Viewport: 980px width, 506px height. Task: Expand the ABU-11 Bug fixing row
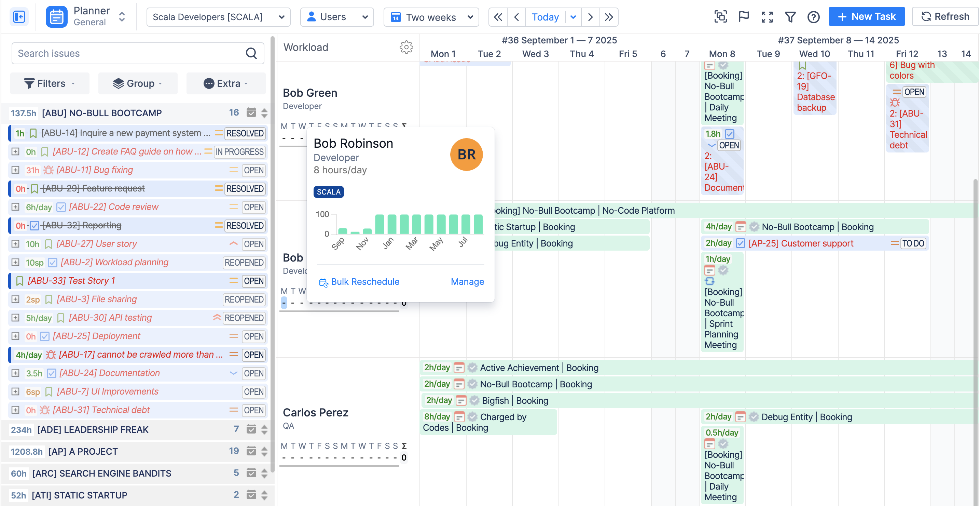pyautogui.click(x=15, y=170)
